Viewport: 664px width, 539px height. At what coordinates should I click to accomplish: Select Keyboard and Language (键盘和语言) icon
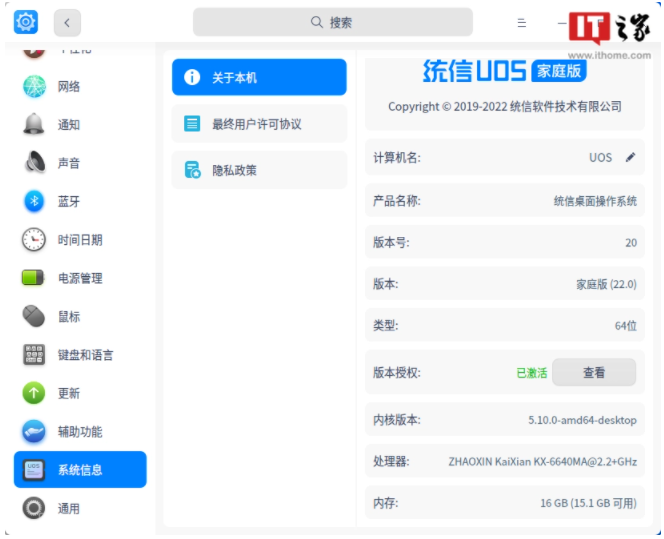tap(34, 355)
